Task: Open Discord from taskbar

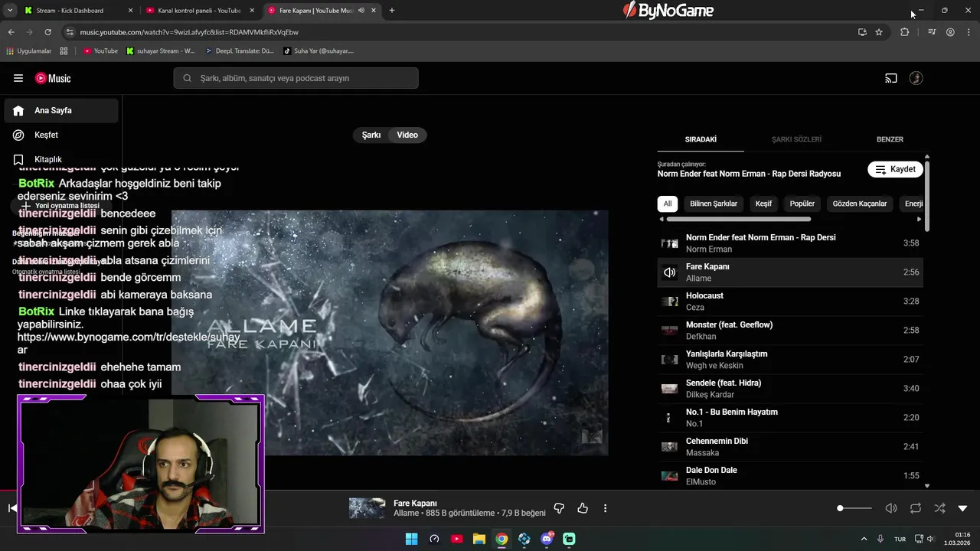Action: pos(547,539)
